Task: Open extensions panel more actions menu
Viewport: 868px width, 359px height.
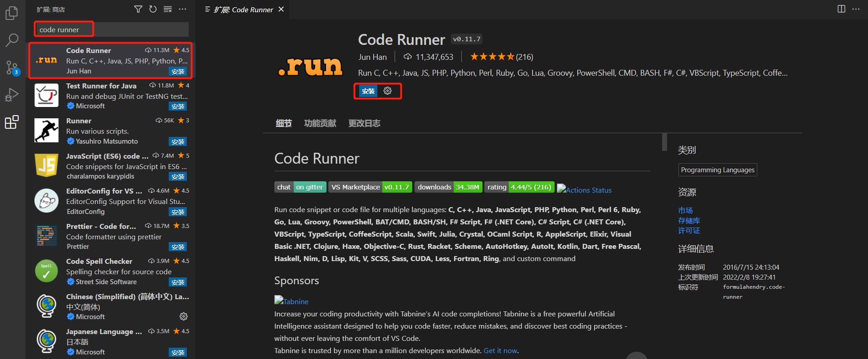Action: click(182, 9)
